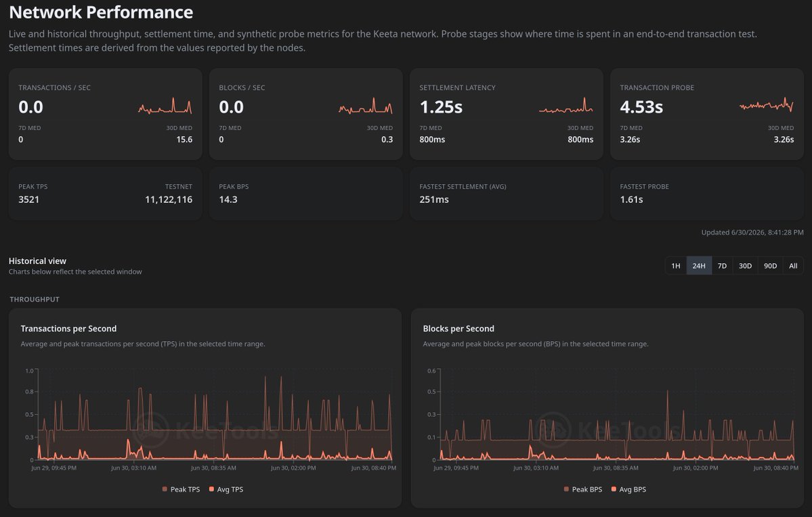Show All historical data
The width and height of the screenshot is (812, 517).
tap(793, 265)
